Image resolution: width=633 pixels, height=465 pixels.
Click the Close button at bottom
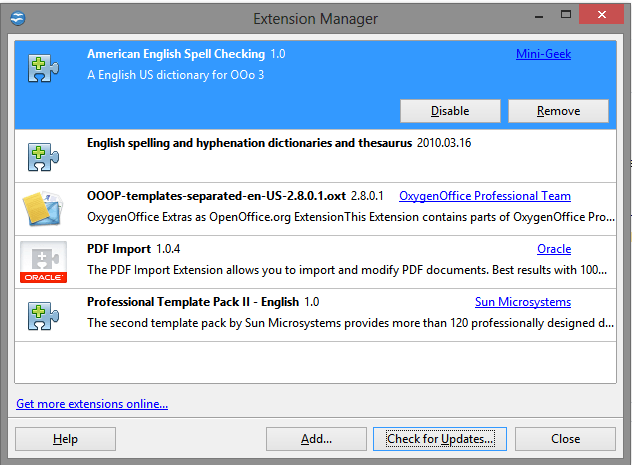(x=565, y=439)
